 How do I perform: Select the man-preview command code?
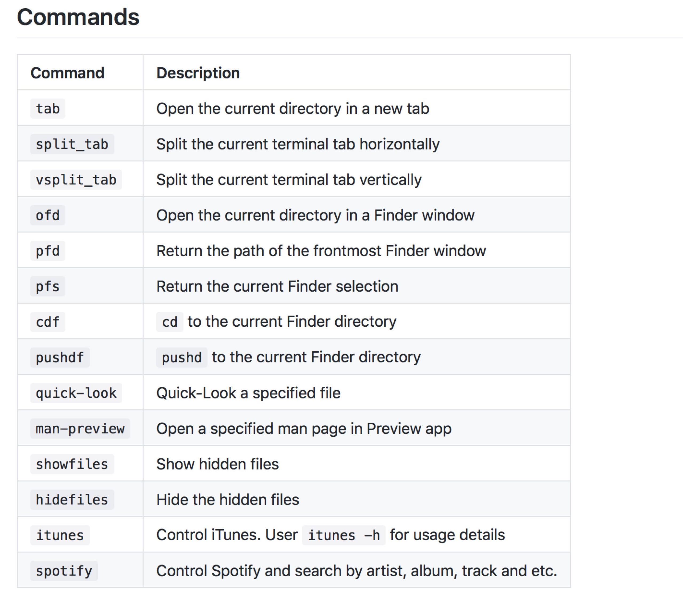80,429
